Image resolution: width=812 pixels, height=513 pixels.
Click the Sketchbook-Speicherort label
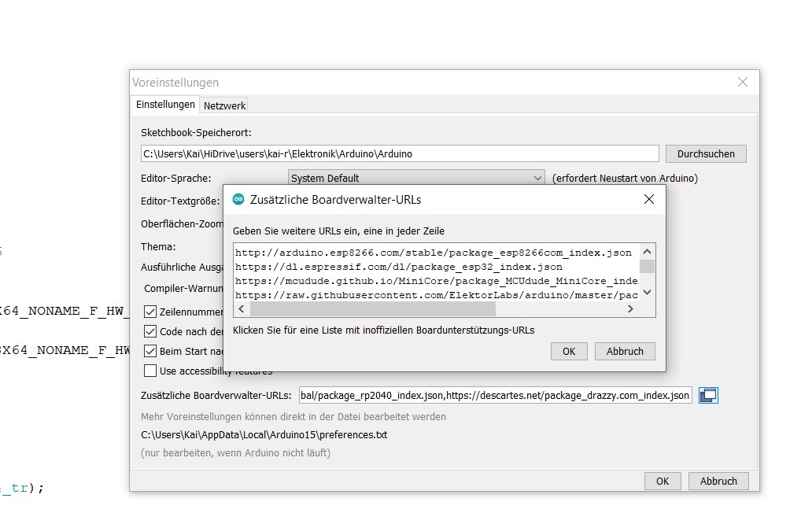[x=196, y=132]
